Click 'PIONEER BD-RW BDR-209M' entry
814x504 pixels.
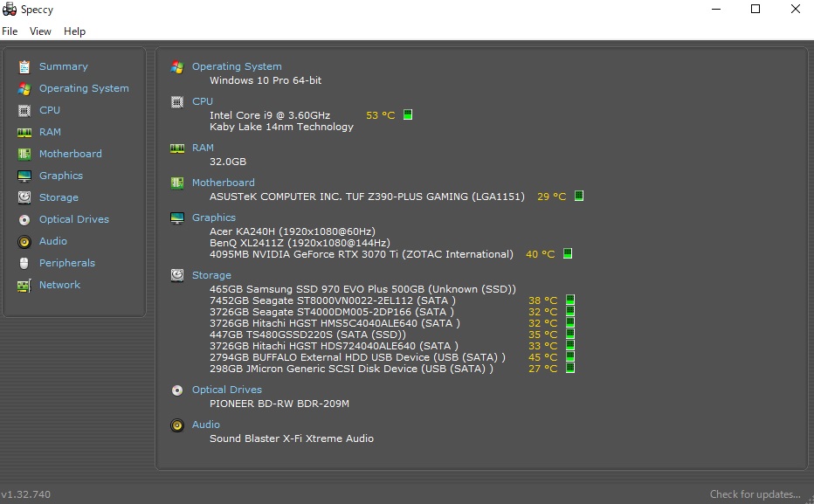click(x=279, y=404)
